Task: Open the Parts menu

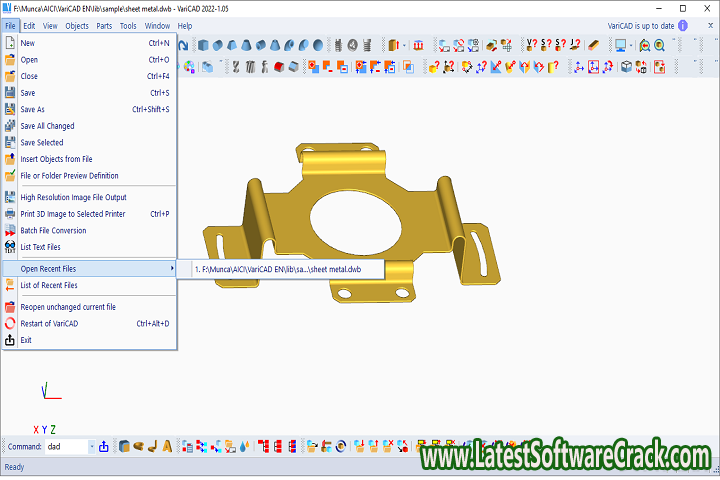Action: point(104,25)
